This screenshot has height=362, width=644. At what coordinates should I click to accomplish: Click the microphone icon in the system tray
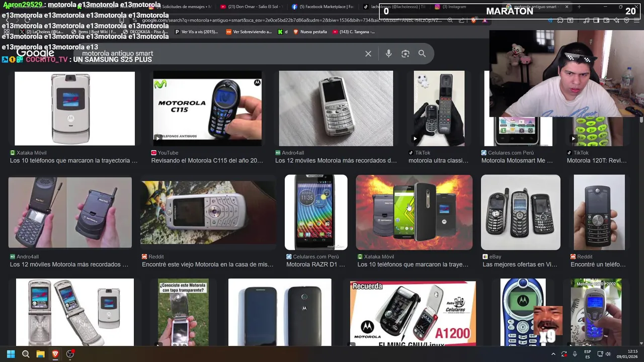click(575, 354)
